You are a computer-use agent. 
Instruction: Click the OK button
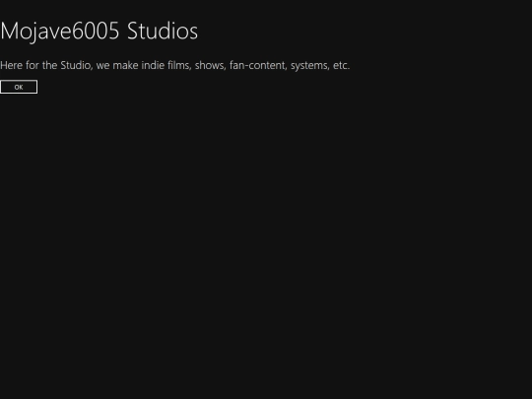[19, 87]
